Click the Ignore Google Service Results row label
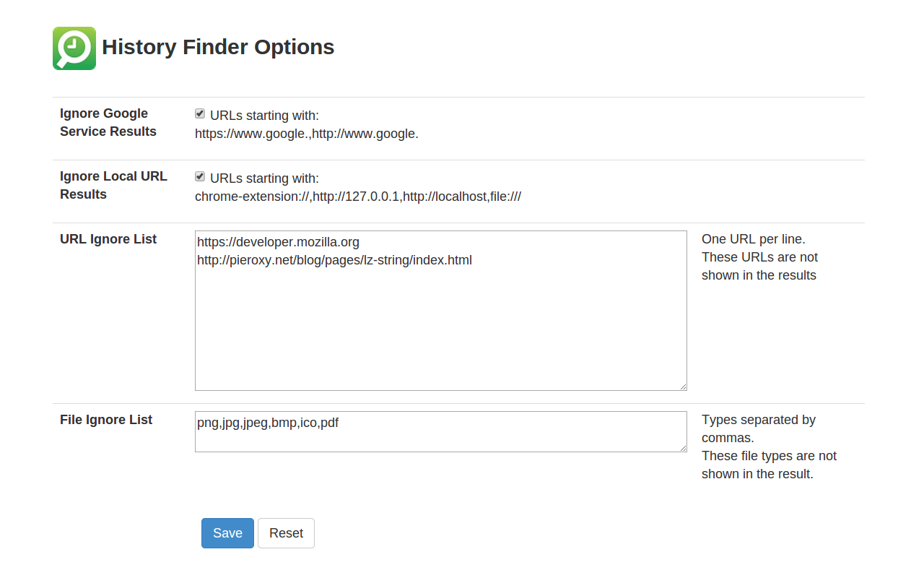 point(108,122)
